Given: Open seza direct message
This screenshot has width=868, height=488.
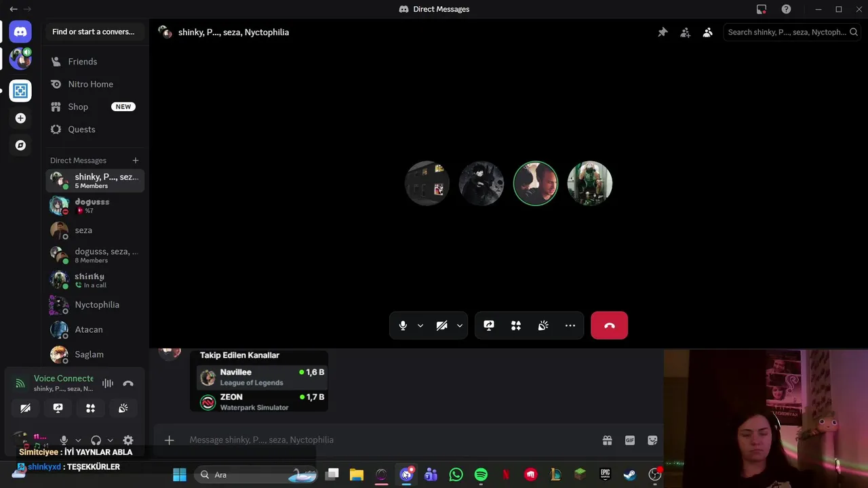Looking at the screenshot, I should [x=95, y=230].
